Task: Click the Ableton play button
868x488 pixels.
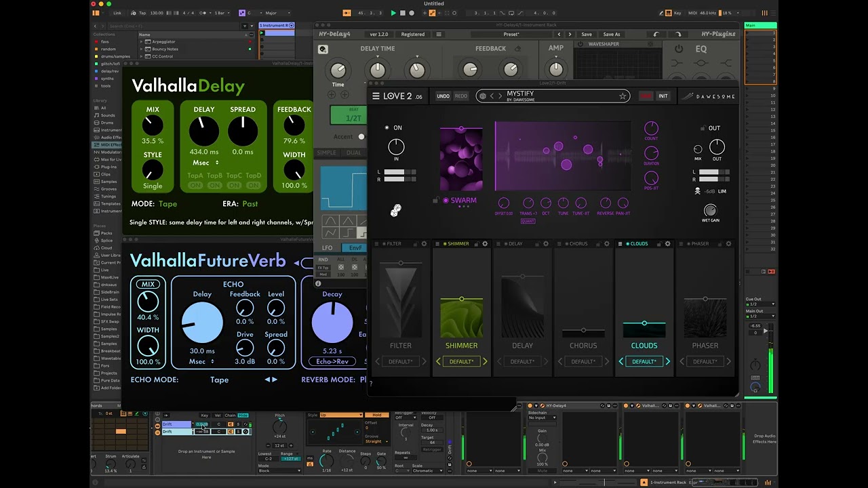Action: point(393,13)
